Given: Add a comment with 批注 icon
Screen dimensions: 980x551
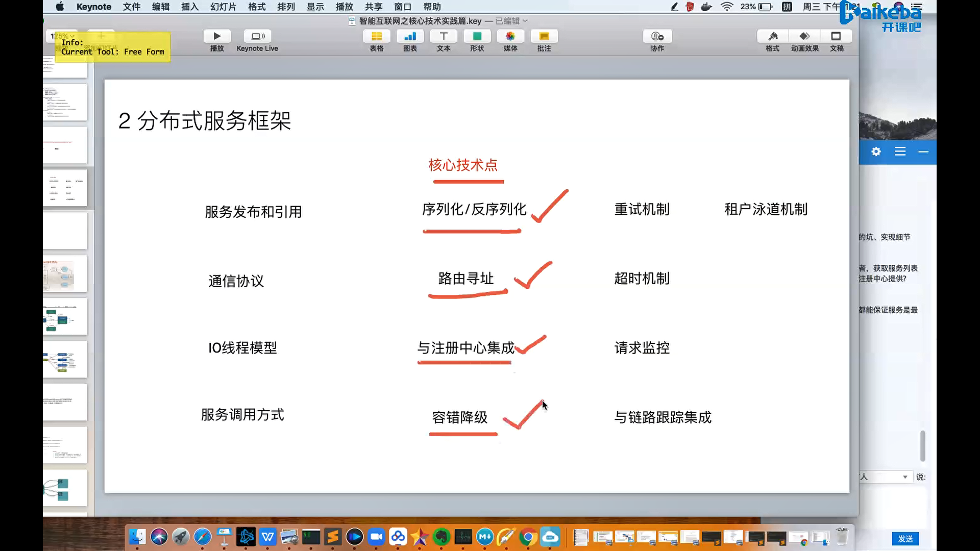Looking at the screenshot, I should click(544, 37).
